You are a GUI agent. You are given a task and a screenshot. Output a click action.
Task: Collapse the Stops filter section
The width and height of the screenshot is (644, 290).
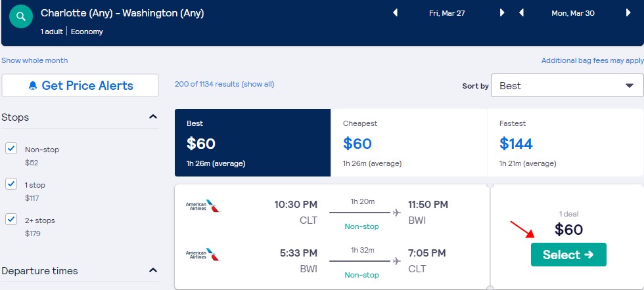tap(152, 117)
